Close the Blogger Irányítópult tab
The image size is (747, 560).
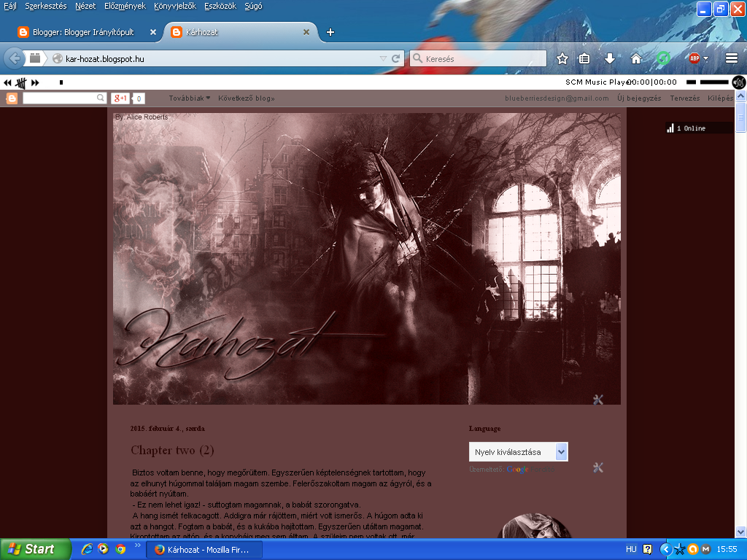153,32
